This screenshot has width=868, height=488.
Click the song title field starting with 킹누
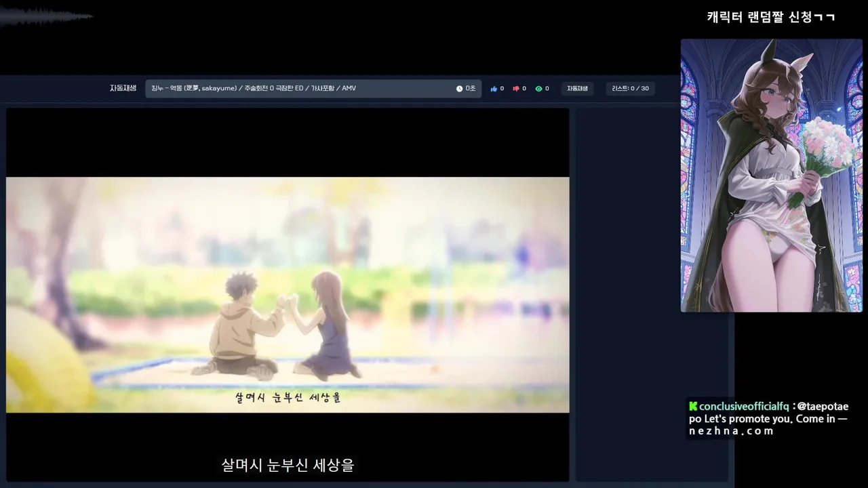coord(313,89)
